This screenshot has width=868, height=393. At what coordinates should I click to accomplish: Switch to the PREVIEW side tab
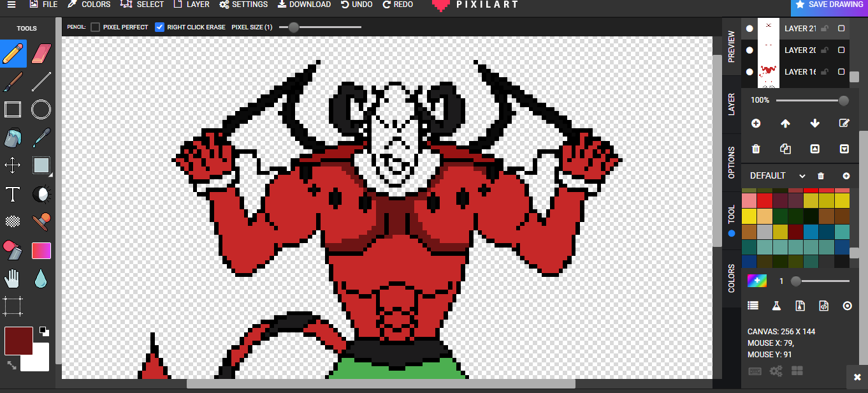731,46
